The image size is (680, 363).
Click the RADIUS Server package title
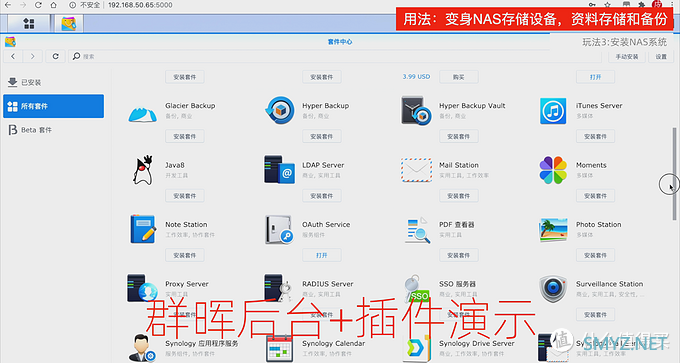[327, 284]
